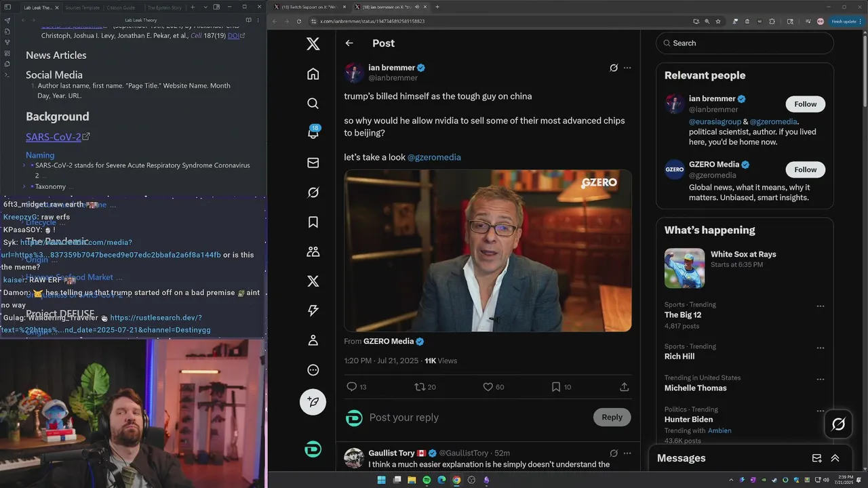
Task: Open options for Hunter Biden trend
Action: [820, 411]
